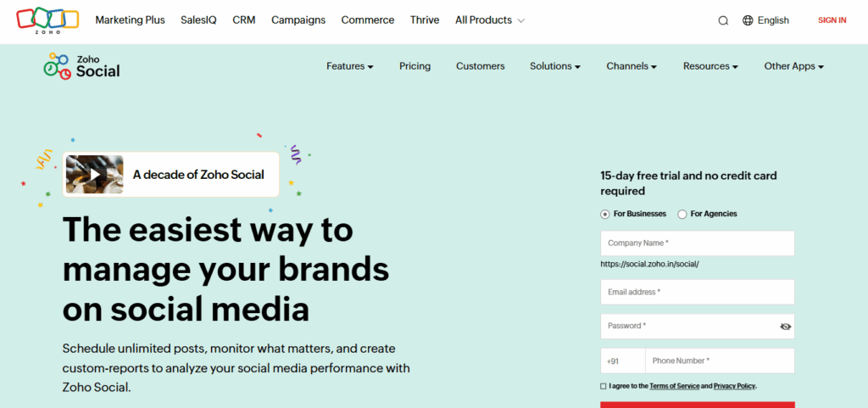Screen dimensions: 868x408
Task: Select the For Agencies radio button
Action: pyautogui.click(x=682, y=214)
